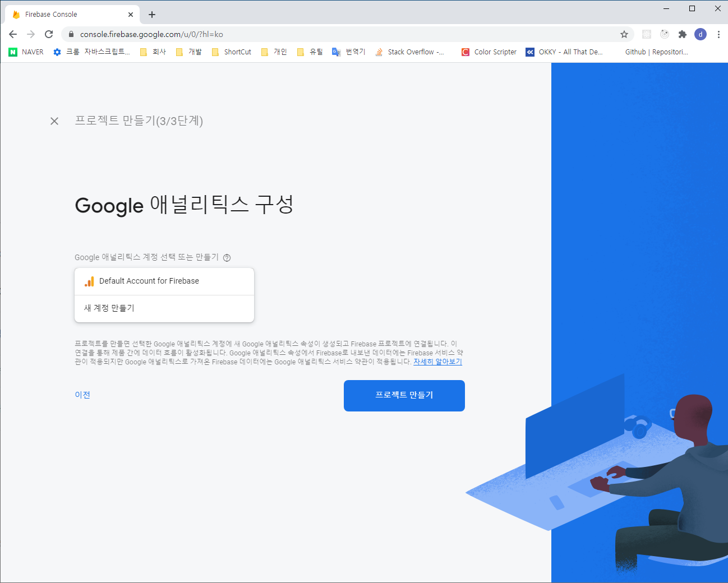Switch to Firebase Console tab
728x583 pixels.
click(73, 15)
